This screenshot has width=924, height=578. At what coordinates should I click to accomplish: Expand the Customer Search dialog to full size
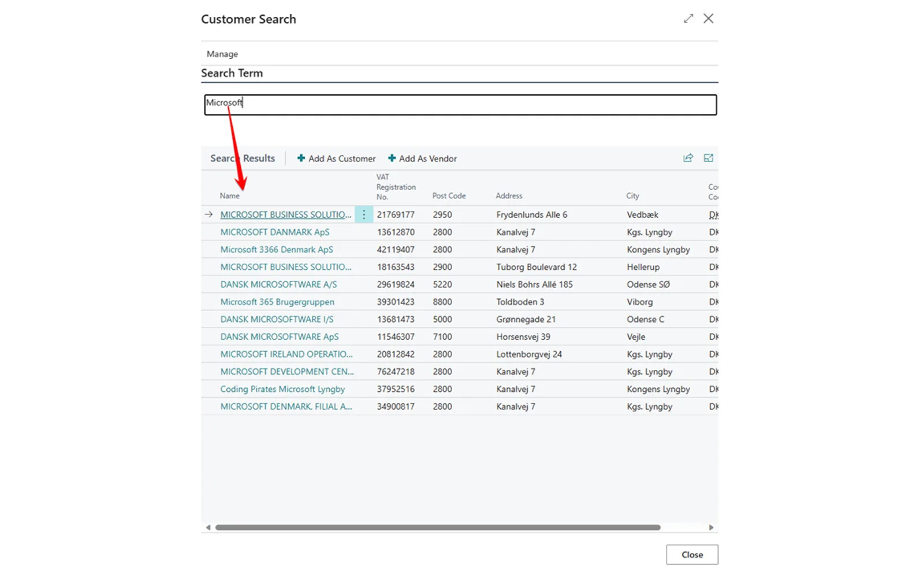(688, 18)
